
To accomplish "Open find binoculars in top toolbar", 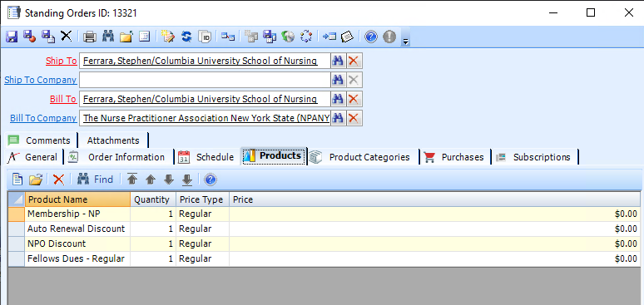I will pos(108,37).
